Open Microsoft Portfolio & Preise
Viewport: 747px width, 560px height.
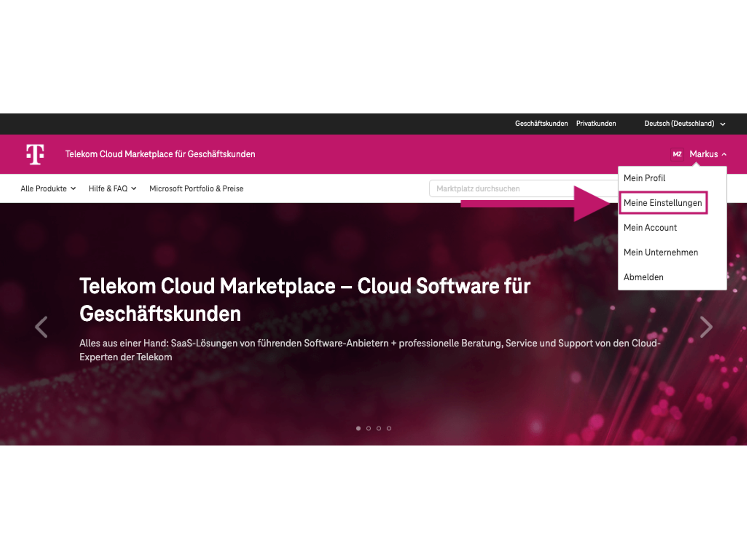pos(196,188)
